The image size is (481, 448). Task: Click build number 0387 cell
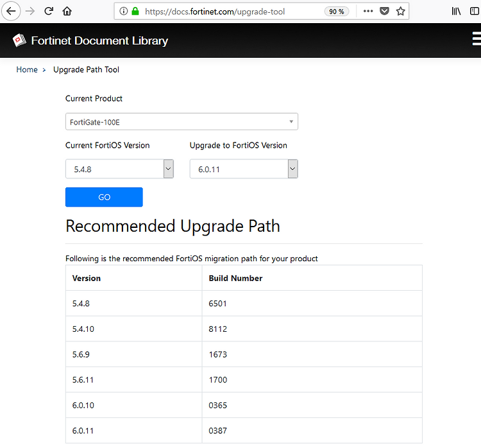[312, 431]
